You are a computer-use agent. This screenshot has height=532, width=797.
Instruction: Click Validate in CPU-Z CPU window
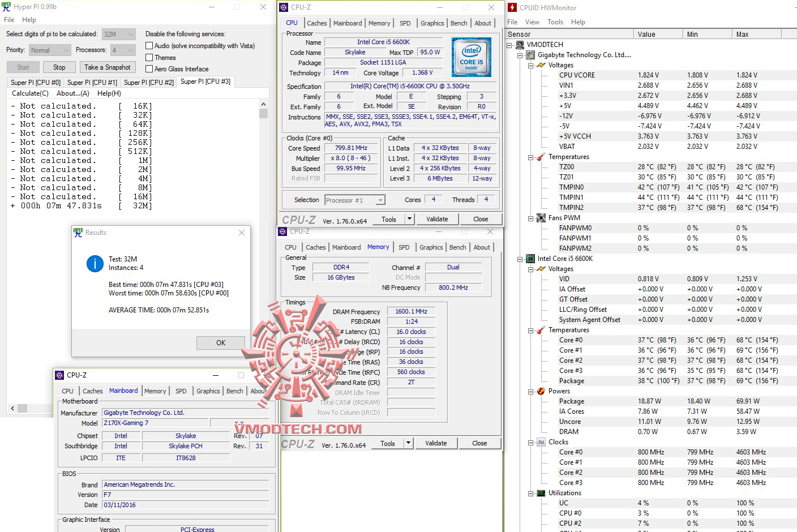pyautogui.click(x=437, y=219)
